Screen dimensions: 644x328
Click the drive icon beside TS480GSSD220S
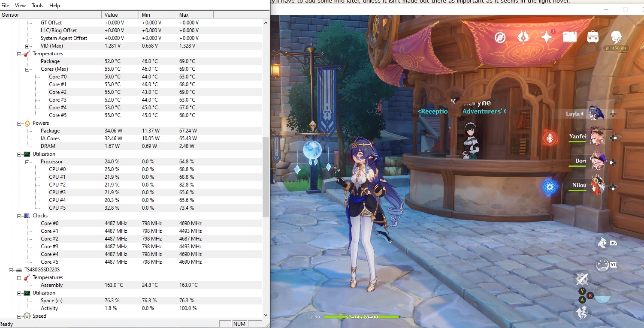(18, 270)
